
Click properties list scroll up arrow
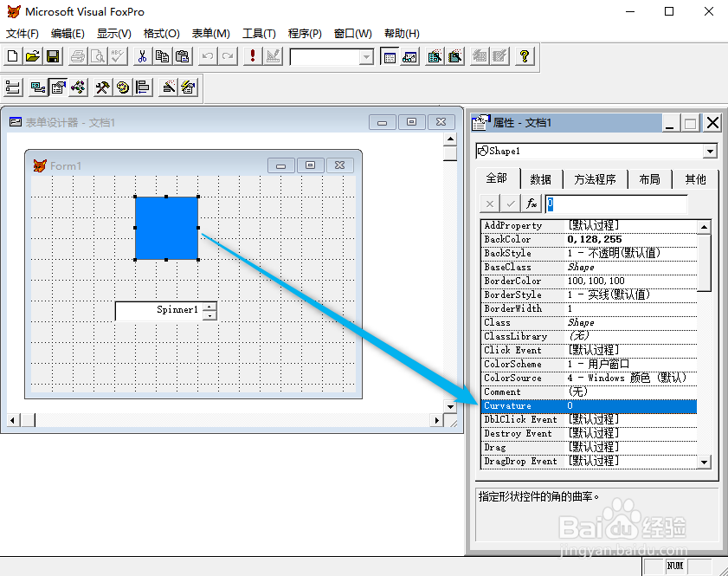[704, 227]
